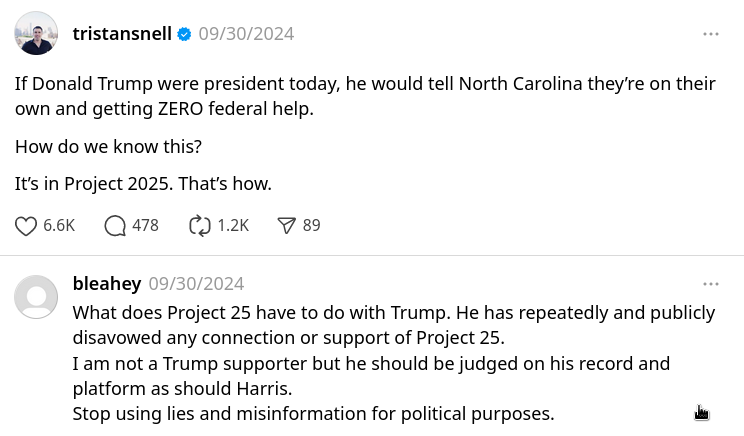Click the bleahey username link

107,284
